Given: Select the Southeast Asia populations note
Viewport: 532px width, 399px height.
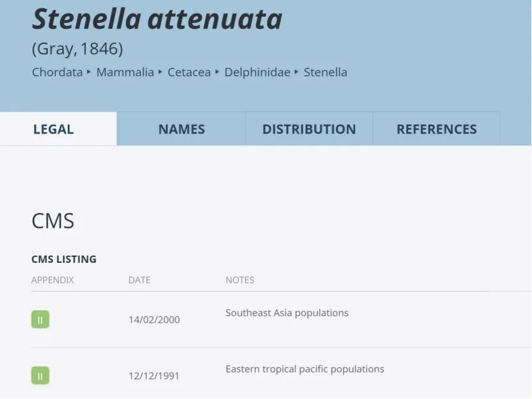Looking at the screenshot, I should (287, 313).
